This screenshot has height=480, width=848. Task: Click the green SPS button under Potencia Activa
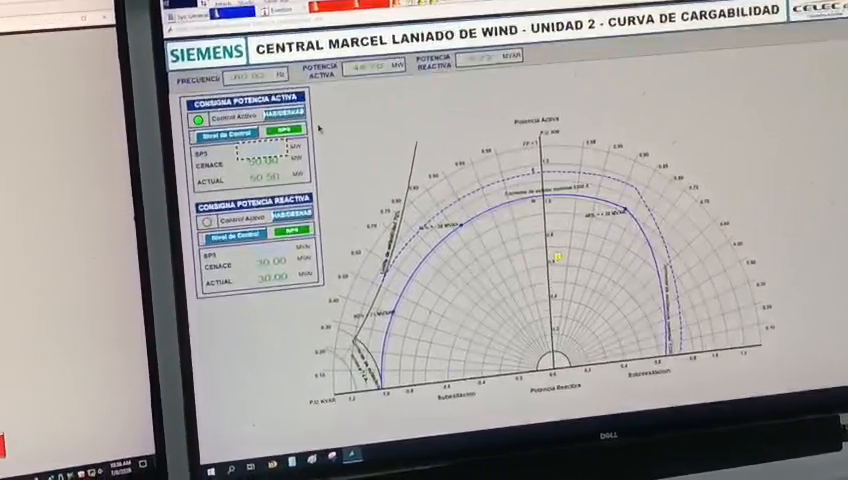[283, 130]
